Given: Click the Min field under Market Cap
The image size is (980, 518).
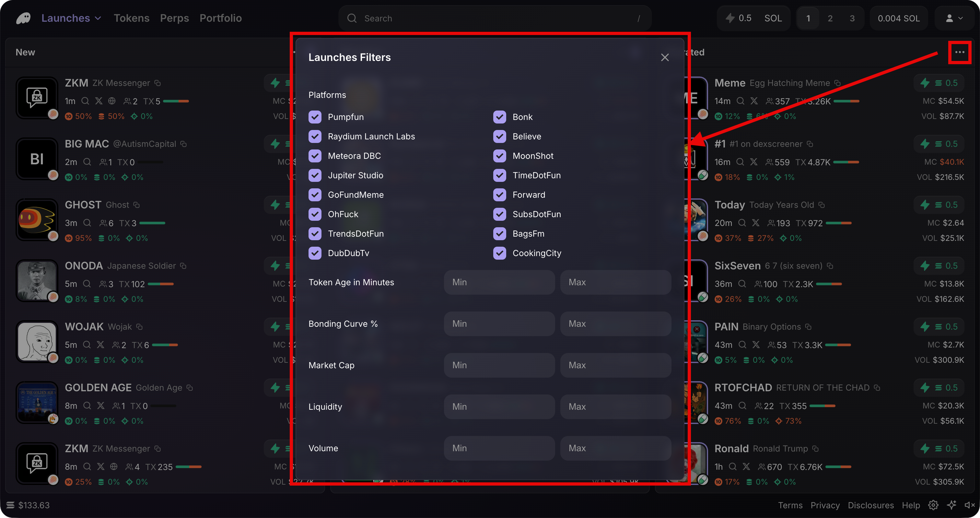Looking at the screenshot, I should tap(499, 365).
